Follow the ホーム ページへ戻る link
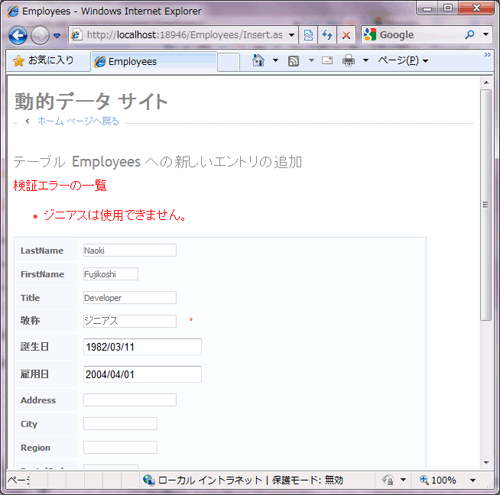This screenshot has width=500, height=495. (78, 121)
